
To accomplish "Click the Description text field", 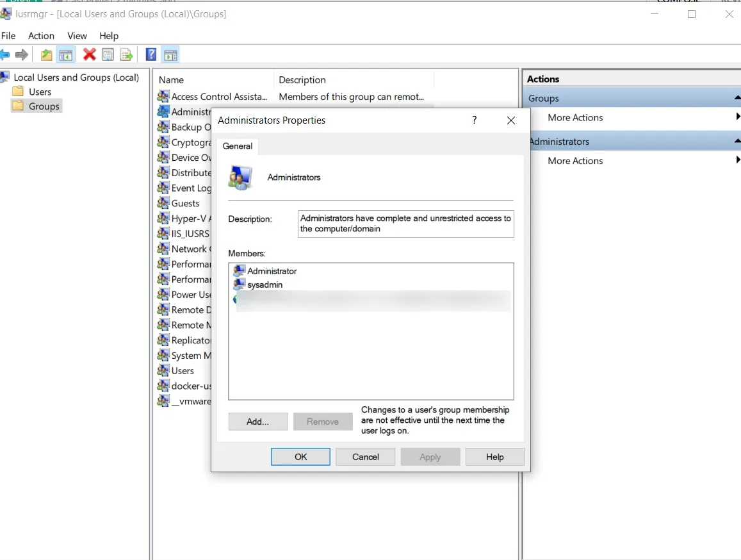I will click(x=406, y=224).
